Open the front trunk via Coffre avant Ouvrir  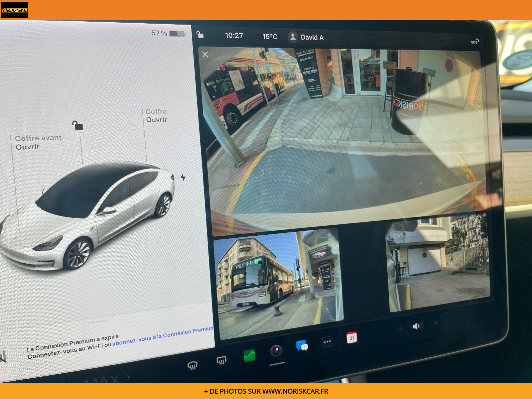point(38,142)
